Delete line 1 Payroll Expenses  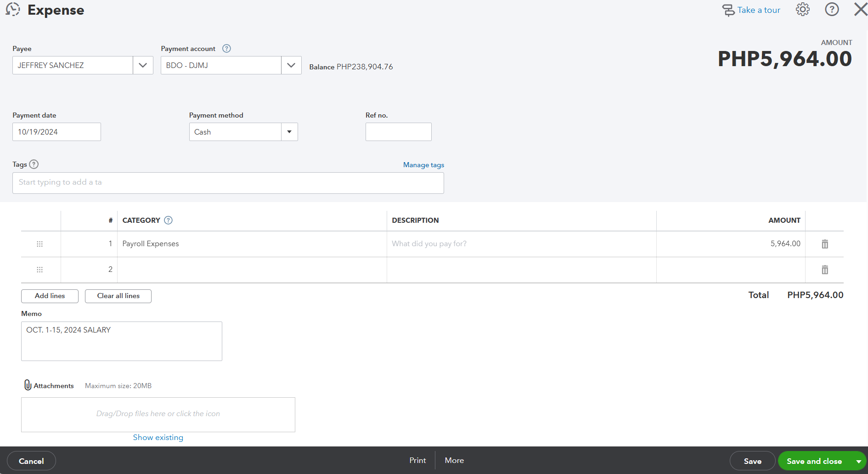825,244
